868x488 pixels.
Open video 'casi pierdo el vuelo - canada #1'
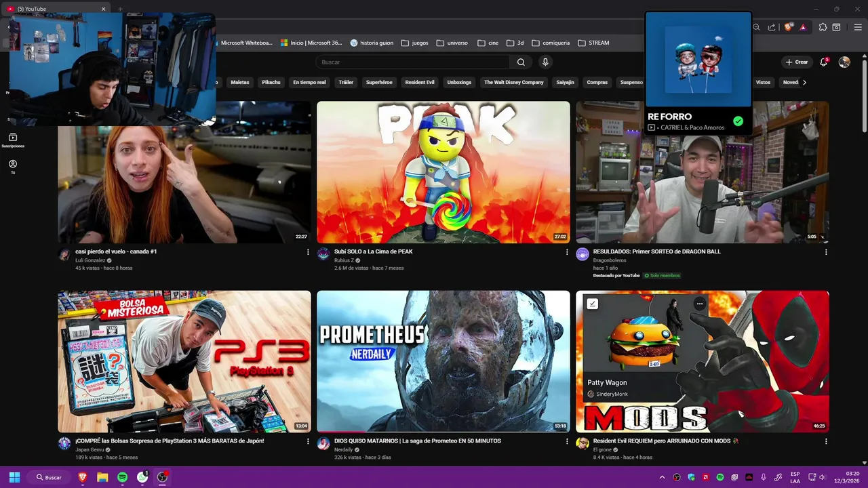click(116, 251)
